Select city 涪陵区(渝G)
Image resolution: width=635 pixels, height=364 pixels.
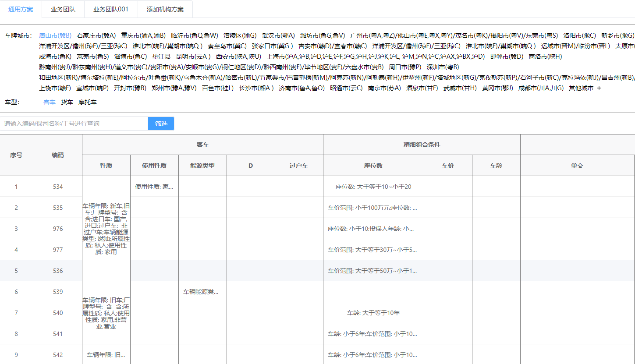pyautogui.click(x=240, y=35)
